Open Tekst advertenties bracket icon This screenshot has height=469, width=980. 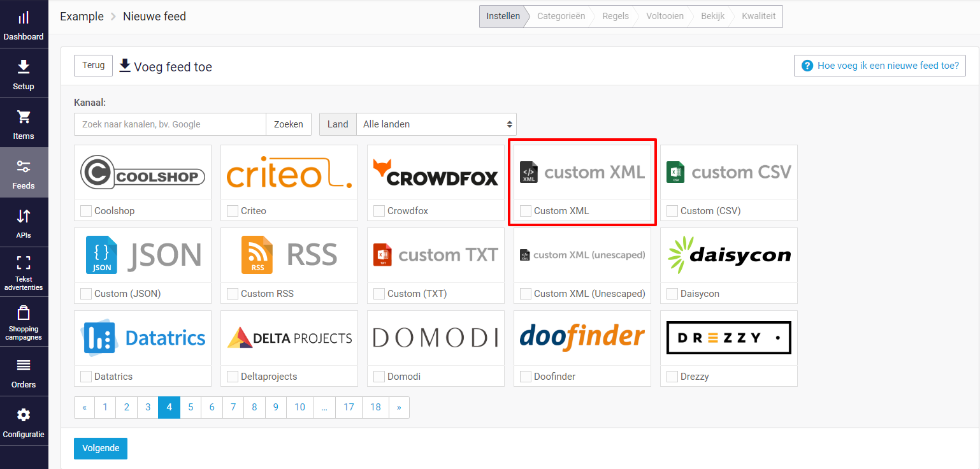[x=24, y=263]
